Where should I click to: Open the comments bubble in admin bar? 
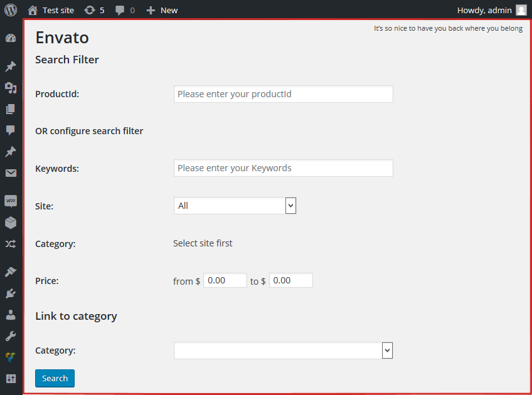125,10
